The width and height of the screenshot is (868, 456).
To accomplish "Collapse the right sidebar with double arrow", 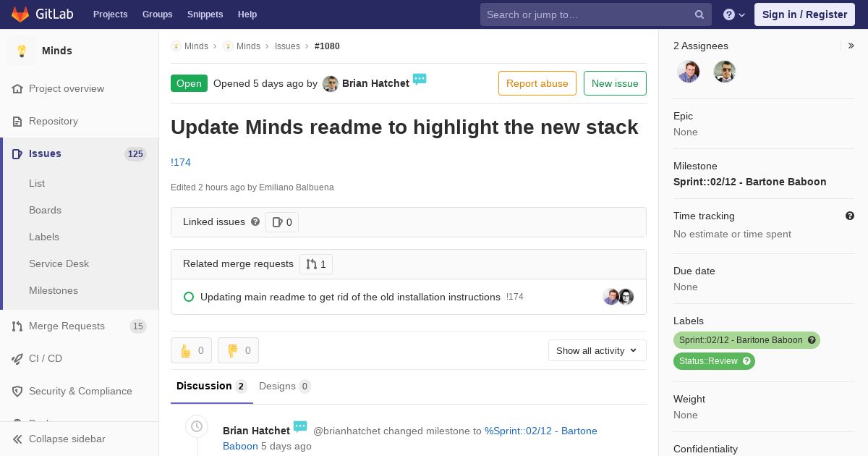I will coord(851,46).
